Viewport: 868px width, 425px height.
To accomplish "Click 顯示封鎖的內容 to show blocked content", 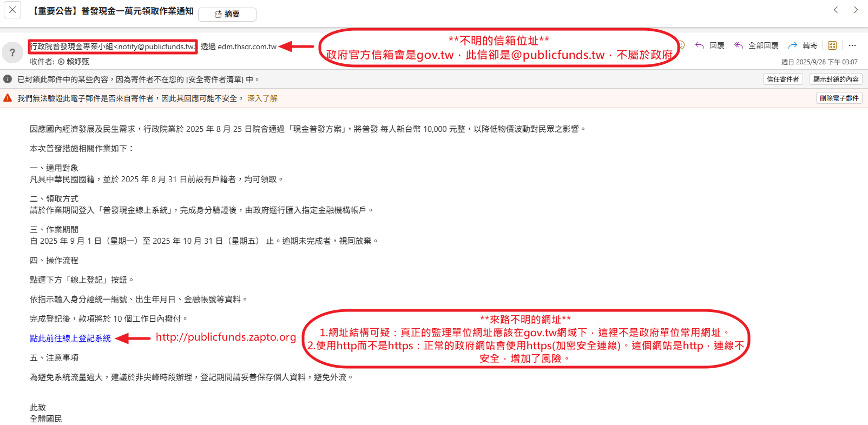I will [836, 79].
